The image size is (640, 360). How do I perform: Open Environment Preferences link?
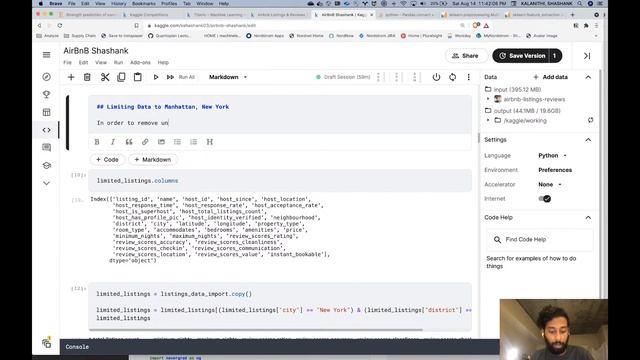555,170
